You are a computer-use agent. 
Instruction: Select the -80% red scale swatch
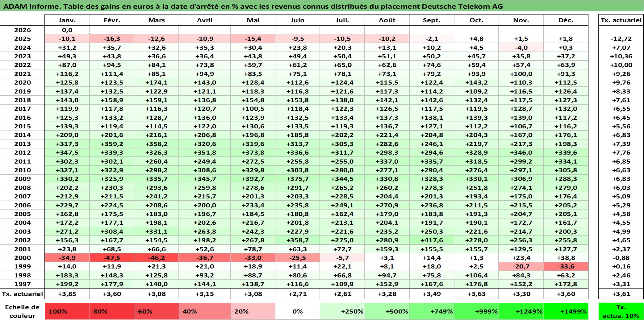112,311
